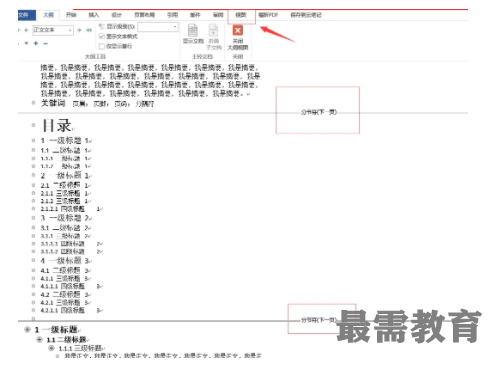Click the blue minus Collapse icon in ribbon
The image size is (488, 366).
46,43
